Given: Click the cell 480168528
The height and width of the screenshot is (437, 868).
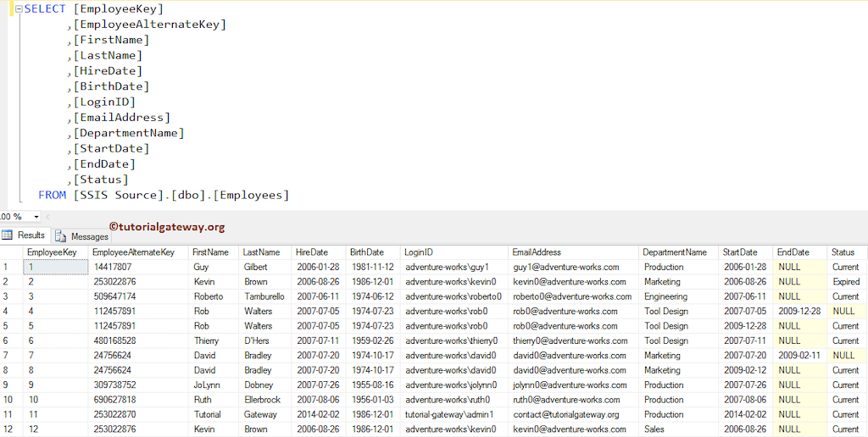Looking at the screenshot, I should (x=138, y=340).
